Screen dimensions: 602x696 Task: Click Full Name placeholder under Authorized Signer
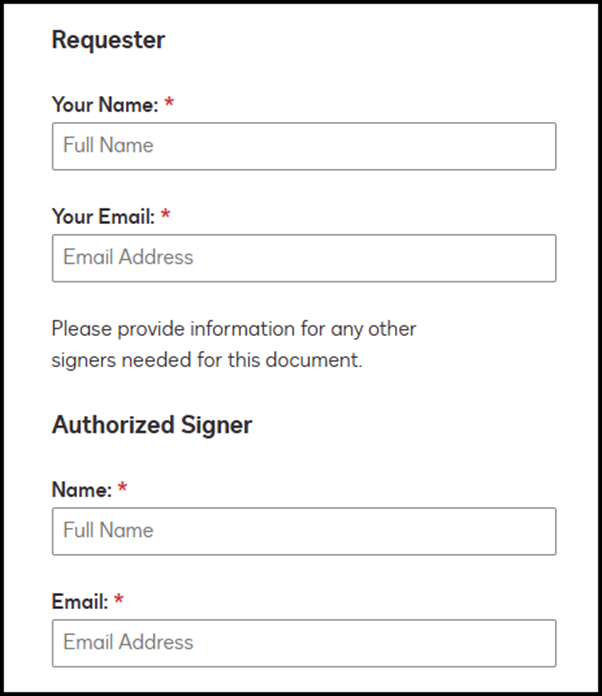pos(108,531)
